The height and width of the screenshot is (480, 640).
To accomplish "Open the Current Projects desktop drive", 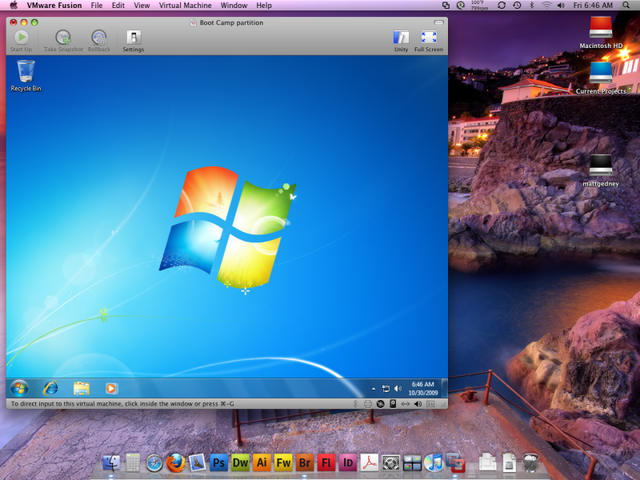I will tap(601, 78).
